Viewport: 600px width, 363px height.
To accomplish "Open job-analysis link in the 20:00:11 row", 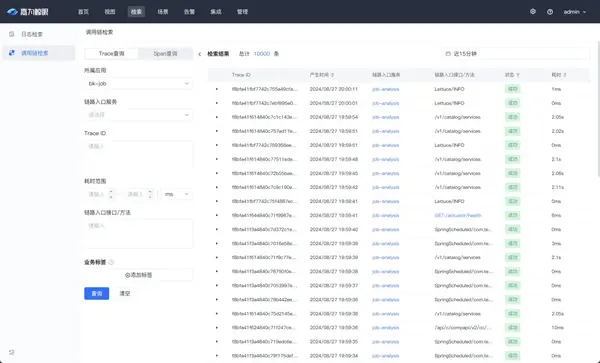I will click(385, 89).
